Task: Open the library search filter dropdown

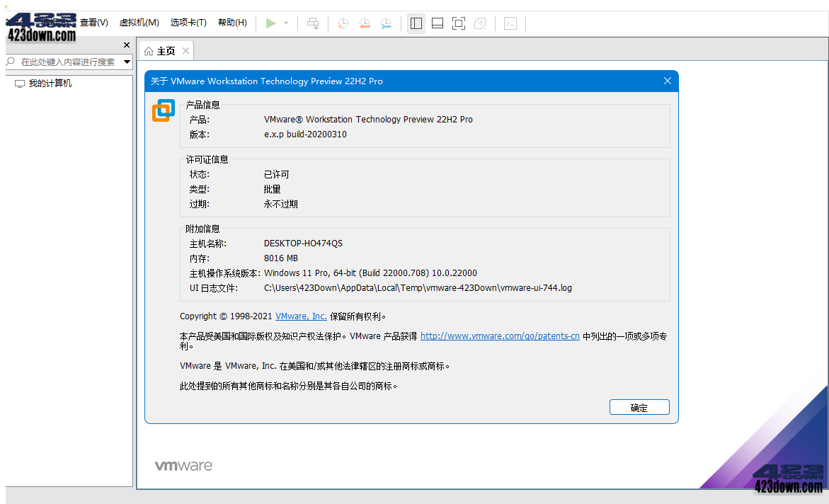Action: (127, 62)
